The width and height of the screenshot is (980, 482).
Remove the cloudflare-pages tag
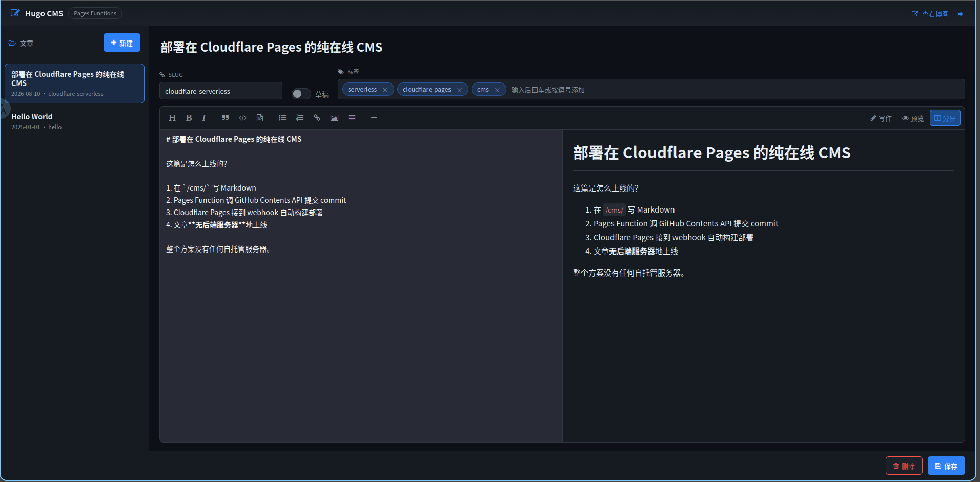point(460,90)
